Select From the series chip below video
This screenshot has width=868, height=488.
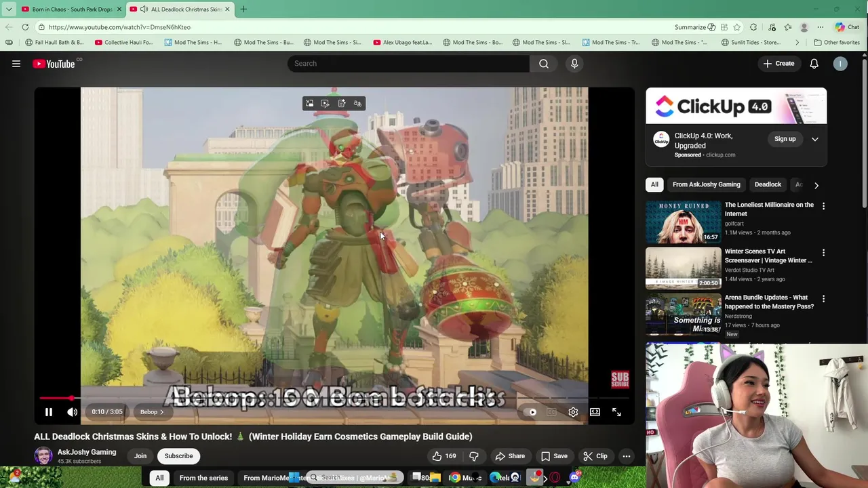click(203, 478)
